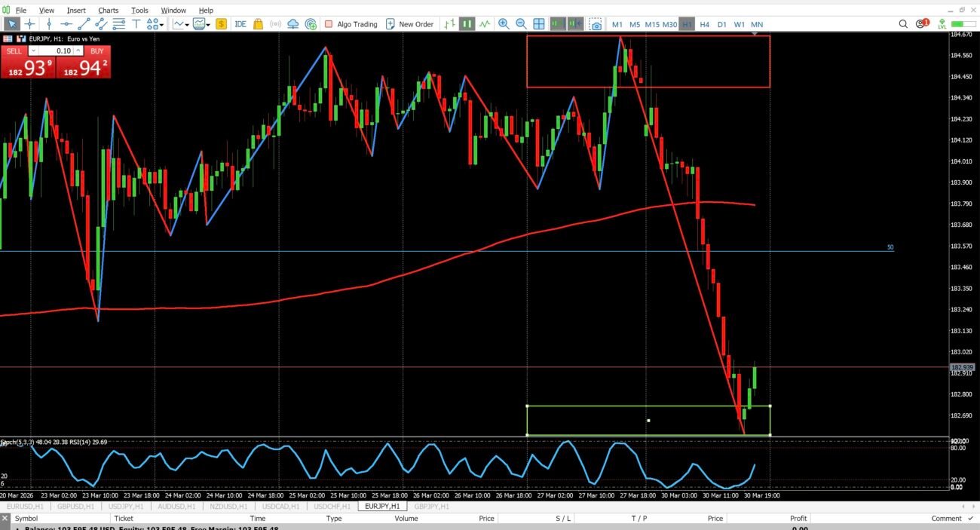Open the MQL5 IDE editor
The image size is (980, 530).
coord(240,24)
